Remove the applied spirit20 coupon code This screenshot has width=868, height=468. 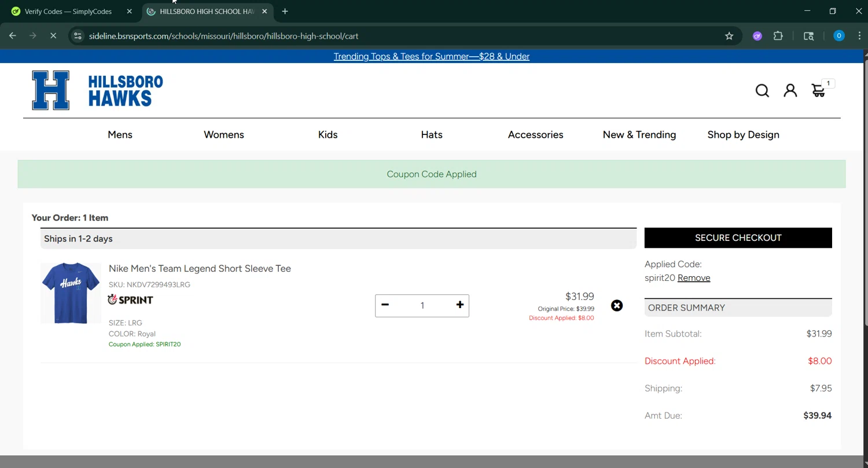click(693, 278)
